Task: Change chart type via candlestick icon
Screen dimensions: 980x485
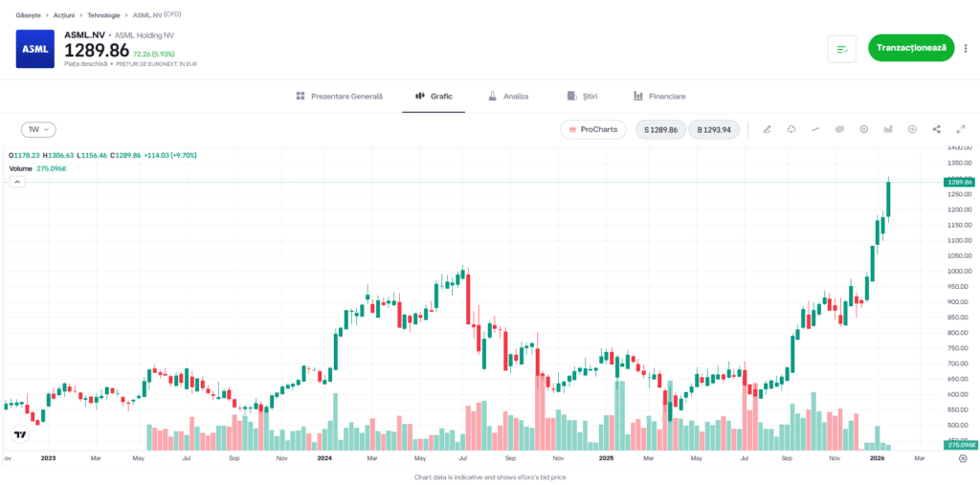Action: click(x=839, y=129)
